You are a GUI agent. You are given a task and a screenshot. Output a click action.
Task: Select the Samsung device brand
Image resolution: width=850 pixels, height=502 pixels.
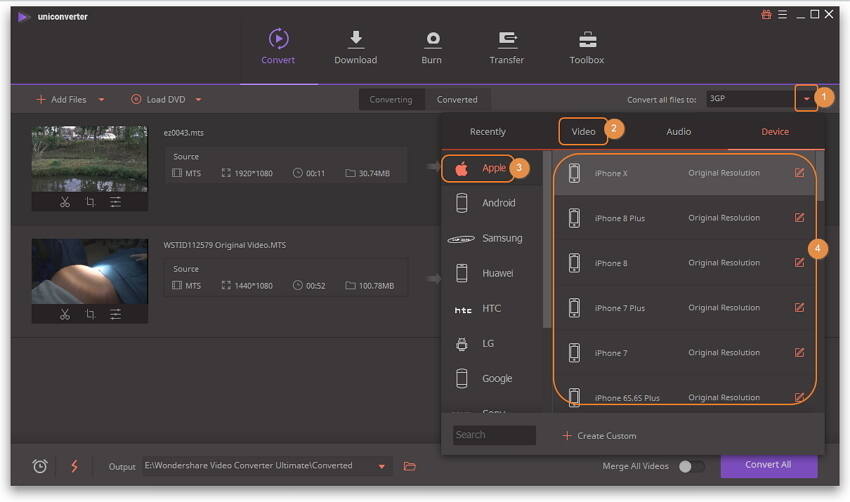tap(492, 238)
